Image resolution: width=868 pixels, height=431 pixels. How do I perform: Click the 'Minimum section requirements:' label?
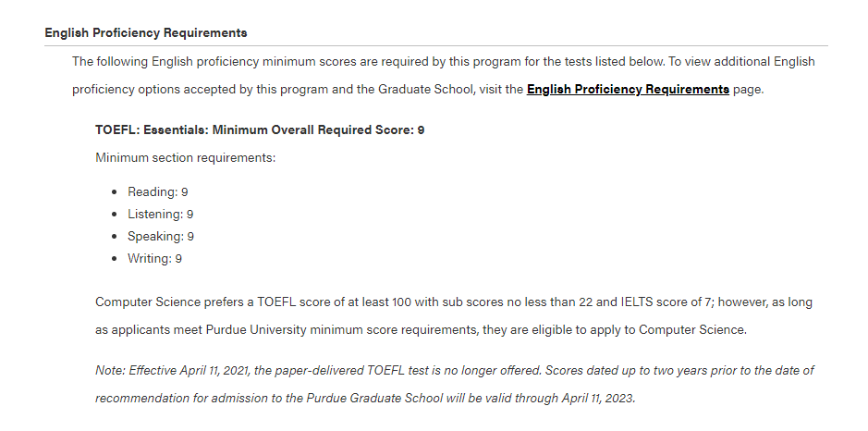tap(186, 158)
